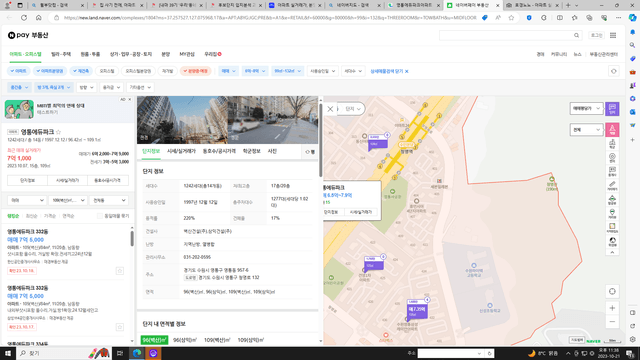Toggle the 오피스텔 property type filter chip
The height and width of the screenshot is (360, 640).
point(107,71)
